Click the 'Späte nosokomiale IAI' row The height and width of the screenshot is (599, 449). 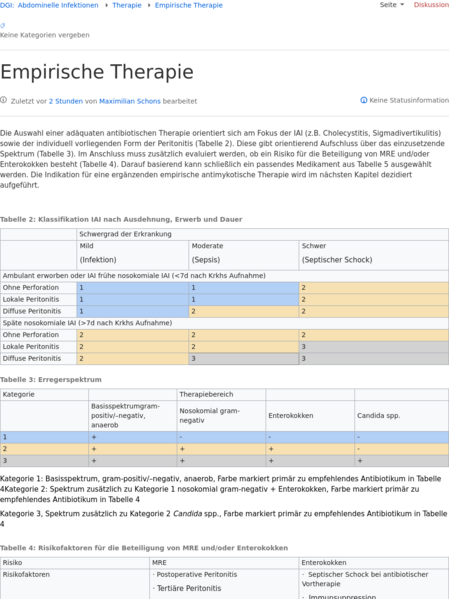coord(224,323)
